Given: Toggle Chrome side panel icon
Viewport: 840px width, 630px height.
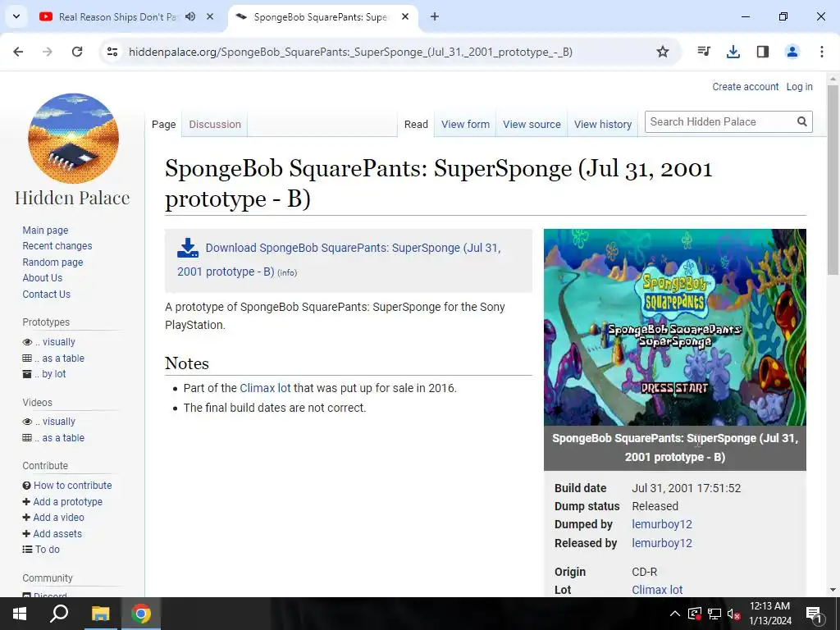Looking at the screenshot, I should coord(763,52).
